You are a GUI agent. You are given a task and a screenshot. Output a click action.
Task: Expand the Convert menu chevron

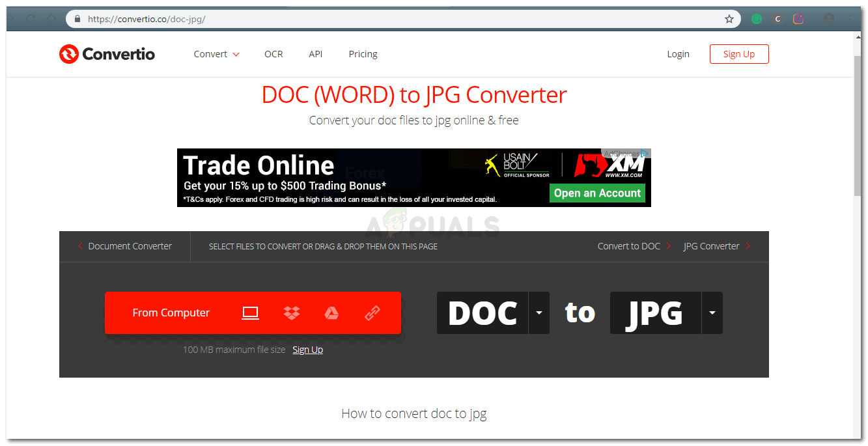(x=236, y=54)
